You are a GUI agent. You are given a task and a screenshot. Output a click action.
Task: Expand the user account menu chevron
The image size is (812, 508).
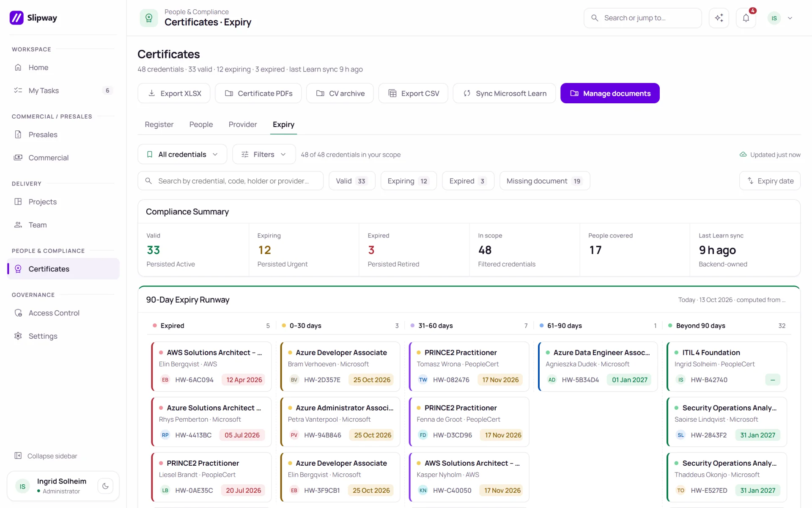click(790, 18)
